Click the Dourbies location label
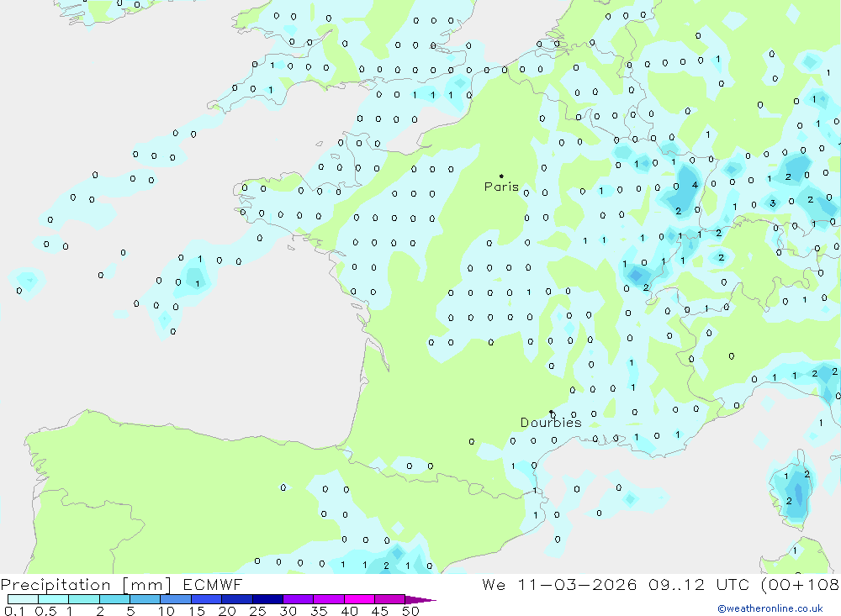The width and height of the screenshot is (841, 616). tap(551, 423)
